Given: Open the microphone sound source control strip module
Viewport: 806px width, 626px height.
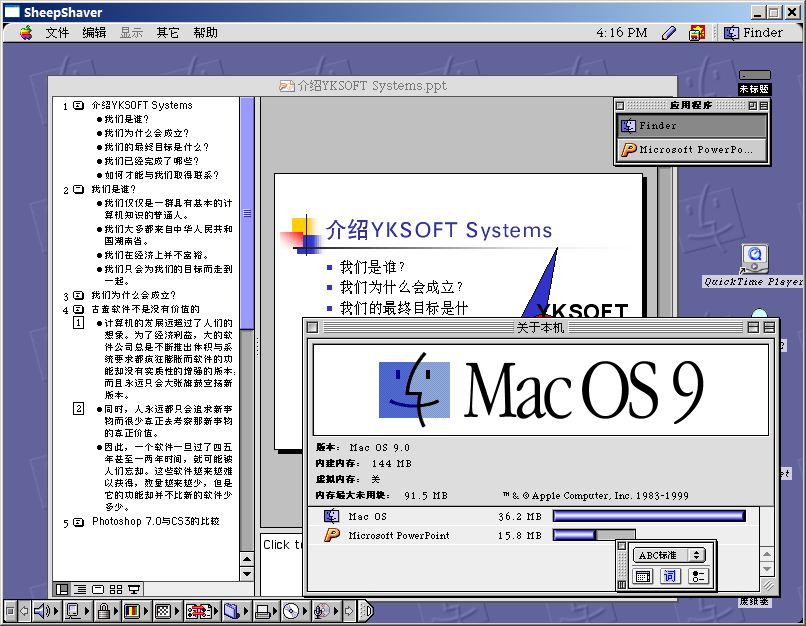Looking at the screenshot, I should pyautogui.click(x=326, y=611).
